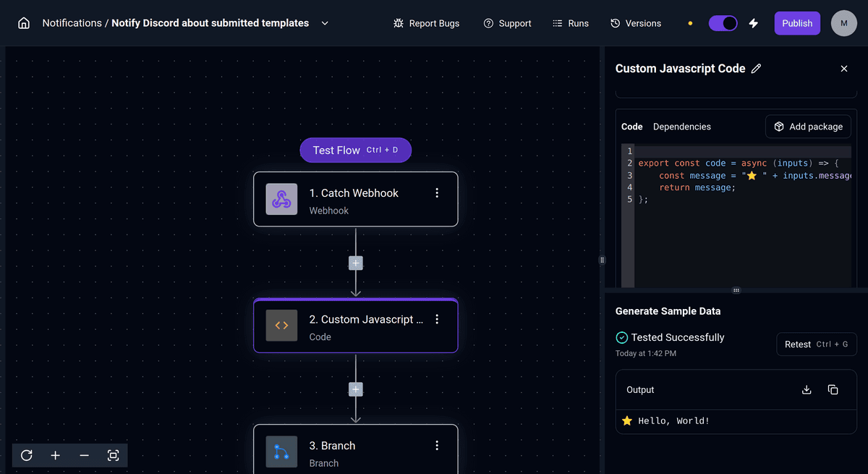This screenshot has width=868, height=474.
Task: Click the Tested Successfully check icon
Action: click(621, 337)
